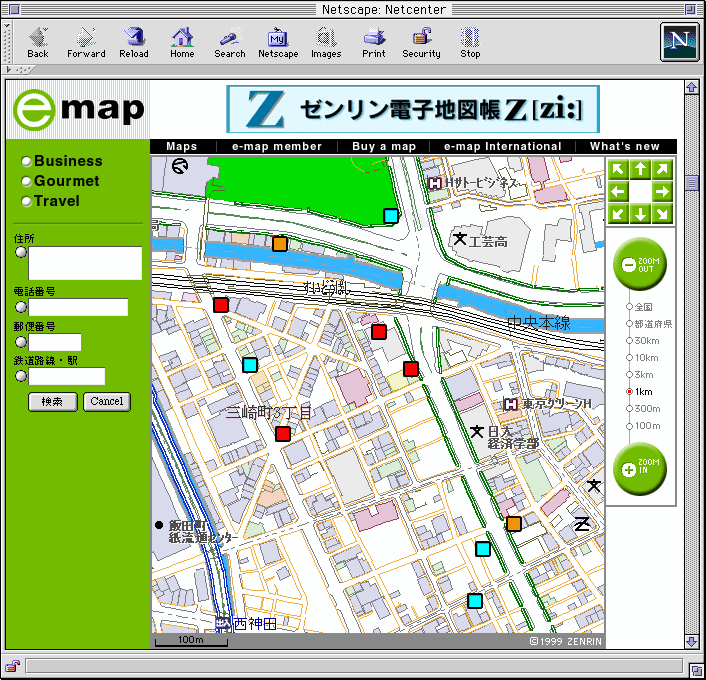Reload the page using Reload icon
Viewport: 706px width, 680px height.
(x=134, y=43)
